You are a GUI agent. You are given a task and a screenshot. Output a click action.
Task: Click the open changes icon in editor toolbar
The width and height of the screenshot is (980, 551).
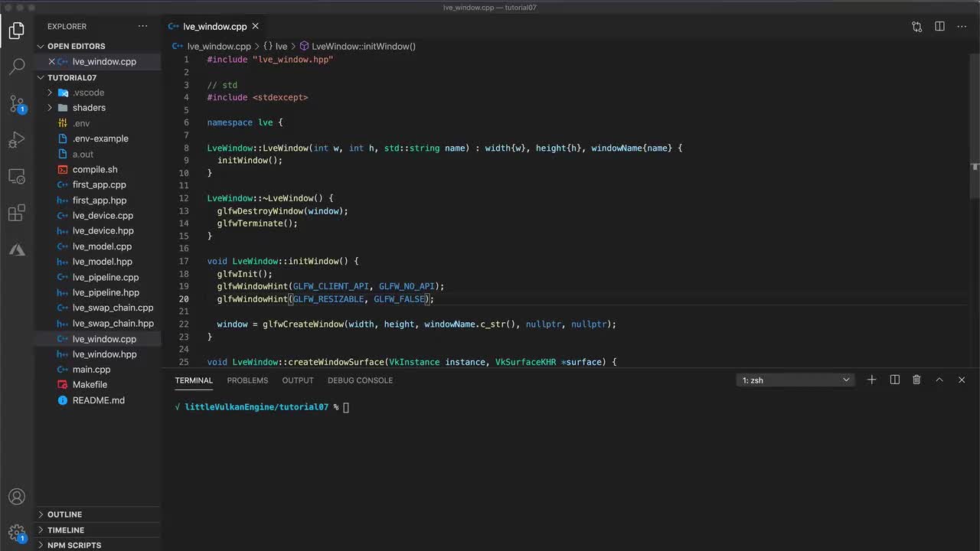pos(917,26)
